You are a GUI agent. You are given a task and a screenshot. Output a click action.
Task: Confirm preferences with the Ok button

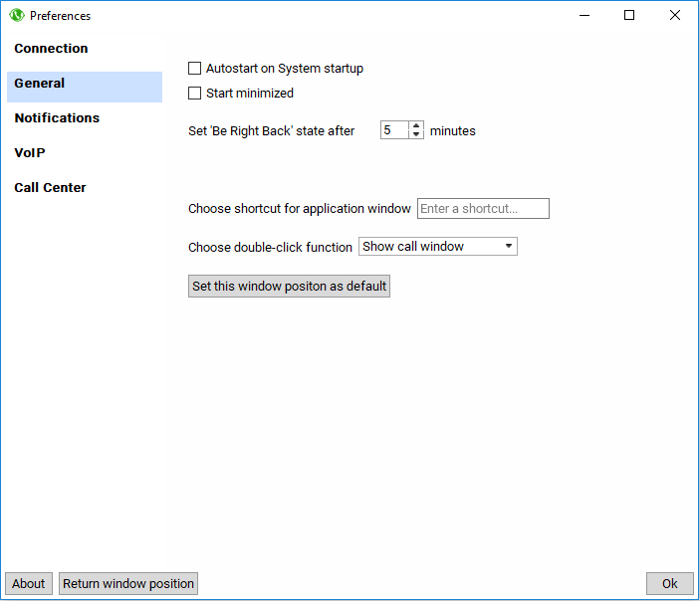coord(669,584)
